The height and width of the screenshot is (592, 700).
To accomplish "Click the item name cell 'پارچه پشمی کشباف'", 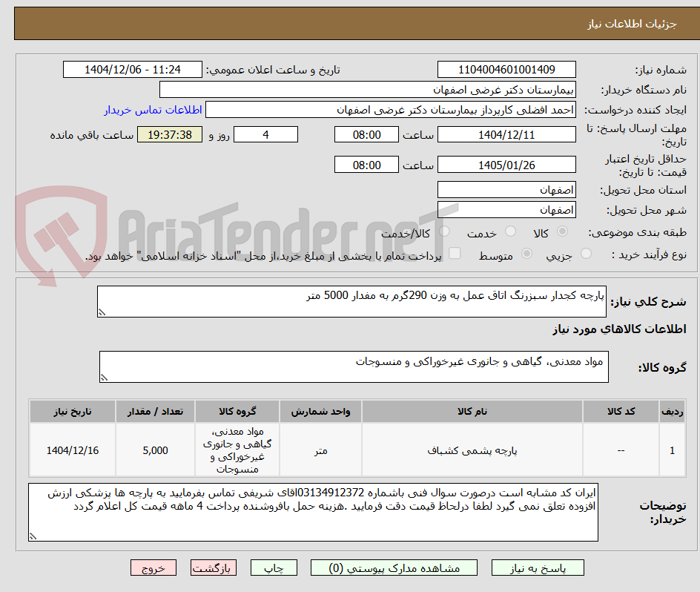I will pos(472,450).
